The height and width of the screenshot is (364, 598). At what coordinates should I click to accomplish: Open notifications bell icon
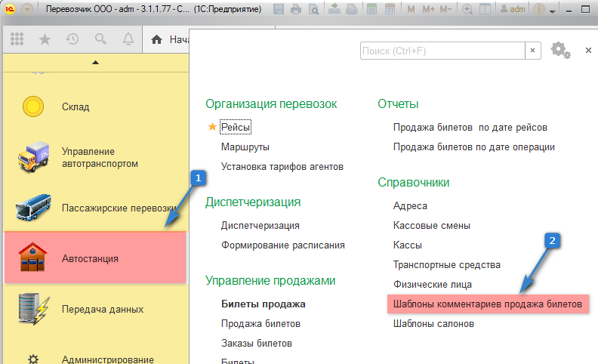(128, 39)
